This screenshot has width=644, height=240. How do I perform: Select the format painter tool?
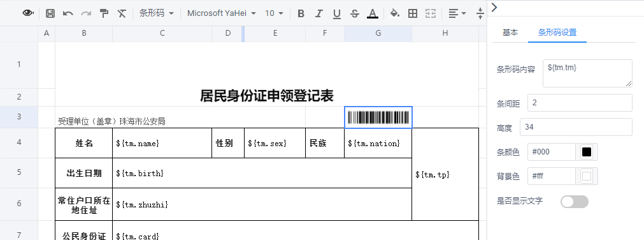point(104,13)
